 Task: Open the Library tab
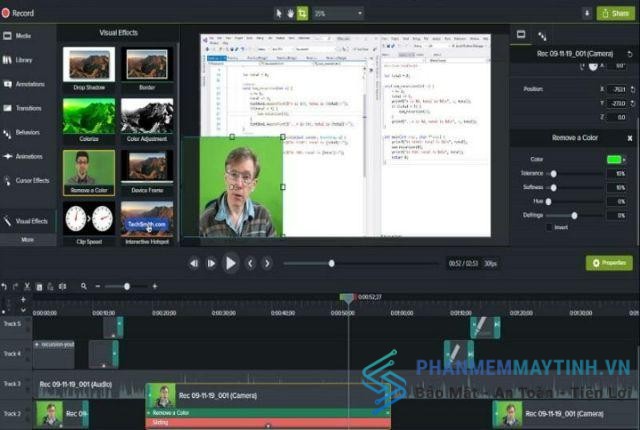pyautogui.click(x=18, y=60)
